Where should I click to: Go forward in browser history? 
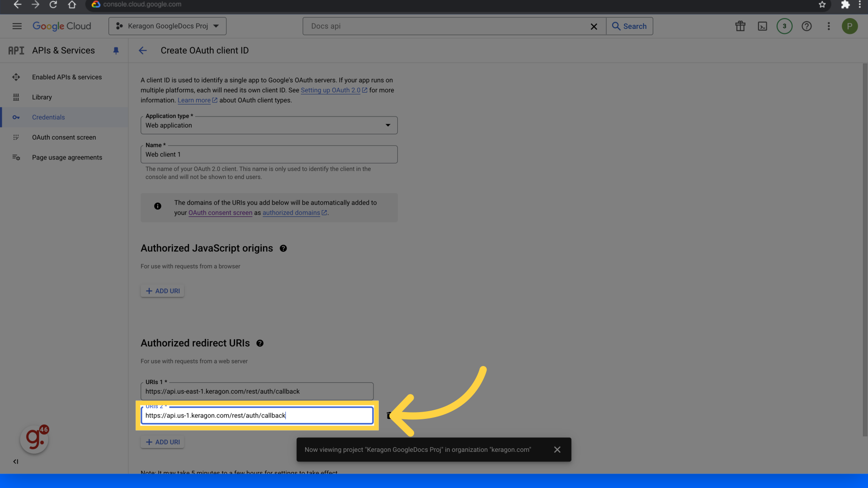pyautogui.click(x=35, y=5)
